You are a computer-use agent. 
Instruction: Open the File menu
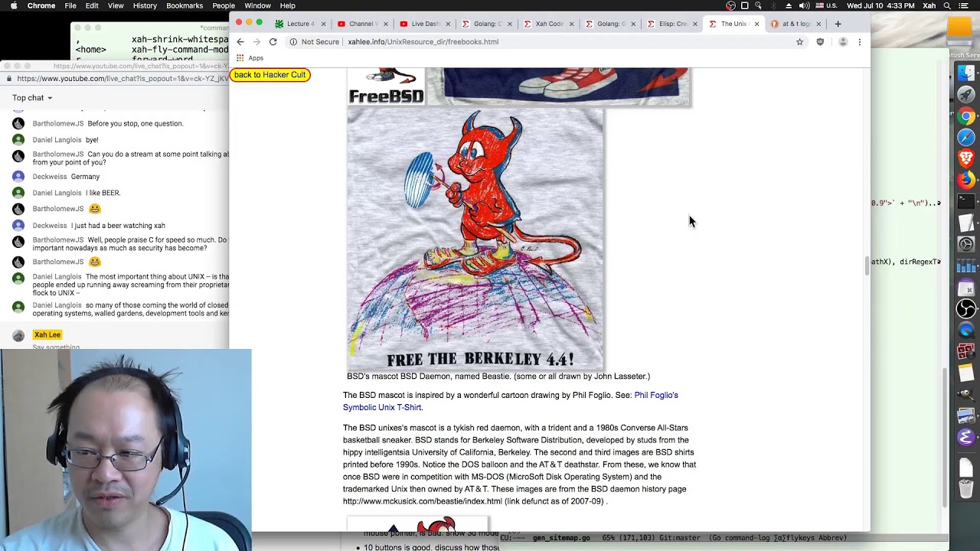coord(70,5)
